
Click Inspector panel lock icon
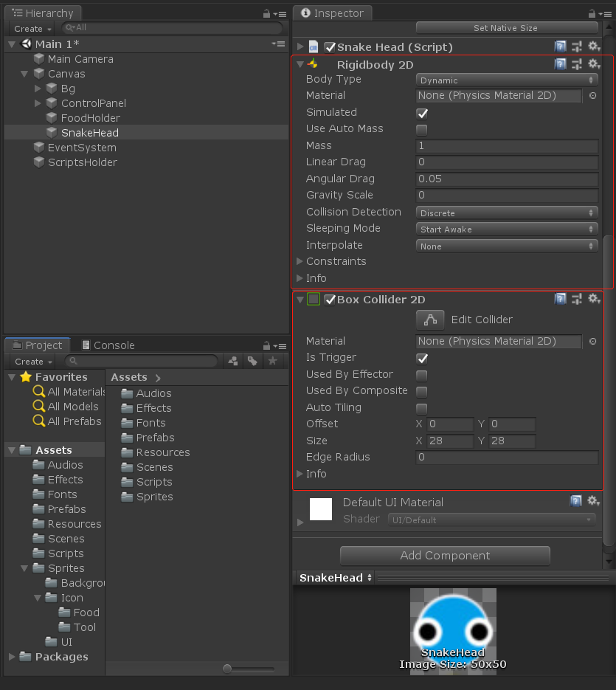click(x=592, y=13)
